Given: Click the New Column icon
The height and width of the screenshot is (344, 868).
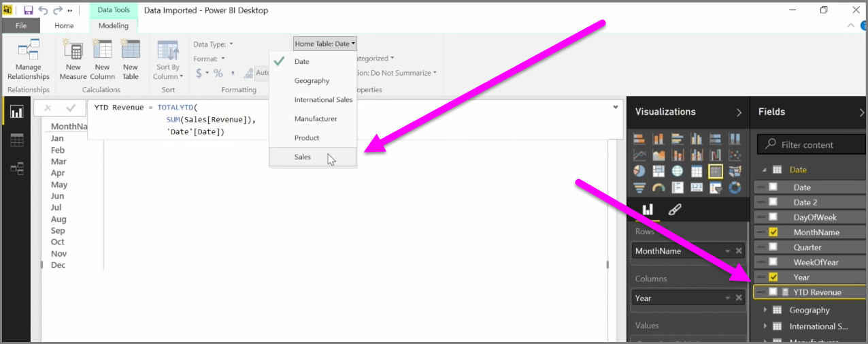Looking at the screenshot, I should (x=102, y=50).
